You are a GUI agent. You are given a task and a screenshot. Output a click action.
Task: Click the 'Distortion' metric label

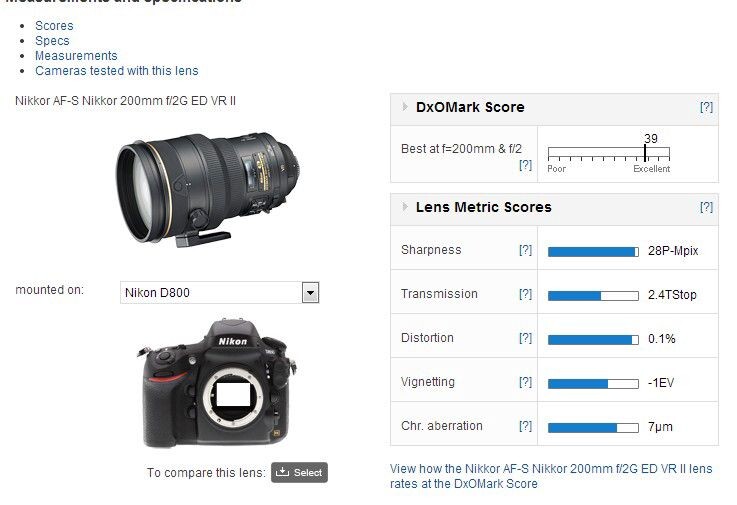click(x=427, y=338)
